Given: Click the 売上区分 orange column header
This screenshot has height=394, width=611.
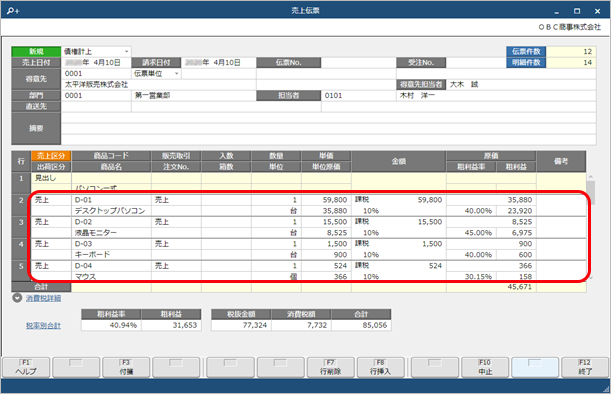Looking at the screenshot, I should pos(51,156).
